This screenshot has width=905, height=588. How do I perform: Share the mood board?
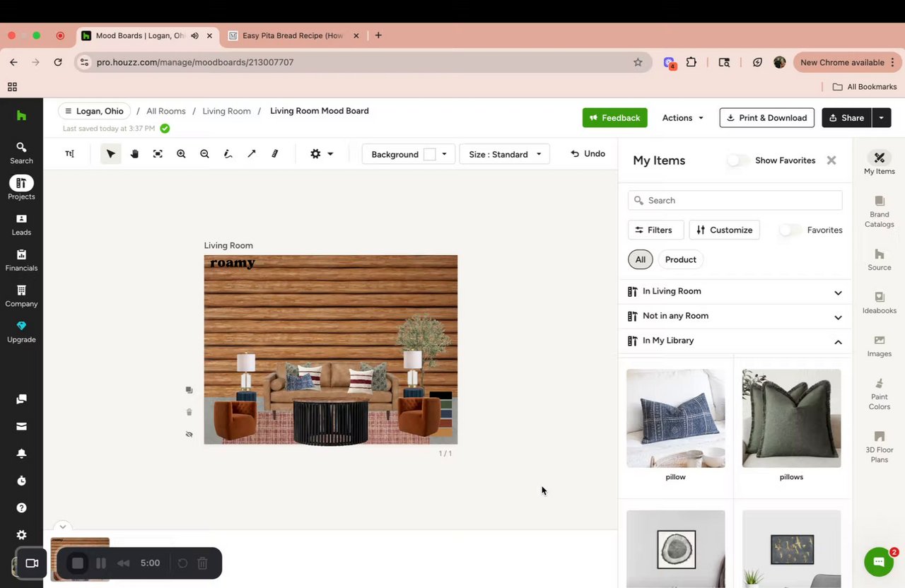(x=846, y=117)
